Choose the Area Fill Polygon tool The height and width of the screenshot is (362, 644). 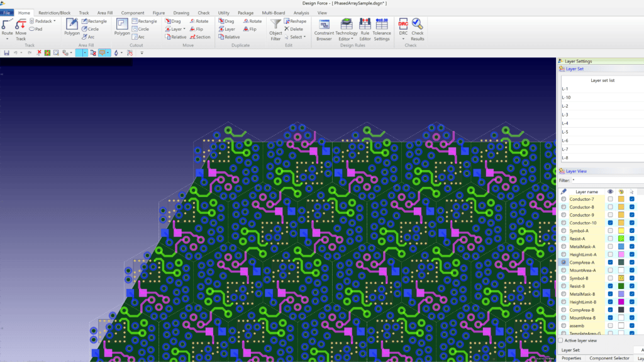pos(72,27)
